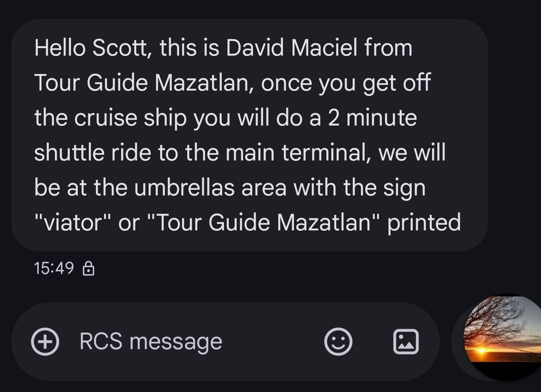Tap "Tour Guide Mazatlan," on the second line
Screen dimensions: 541x392
coord(144,83)
